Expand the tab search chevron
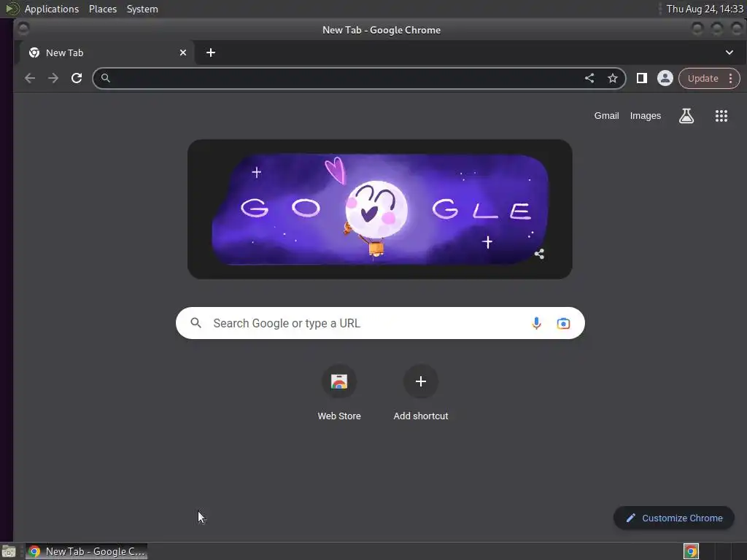Viewport: 747px width, 560px height. click(729, 52)
